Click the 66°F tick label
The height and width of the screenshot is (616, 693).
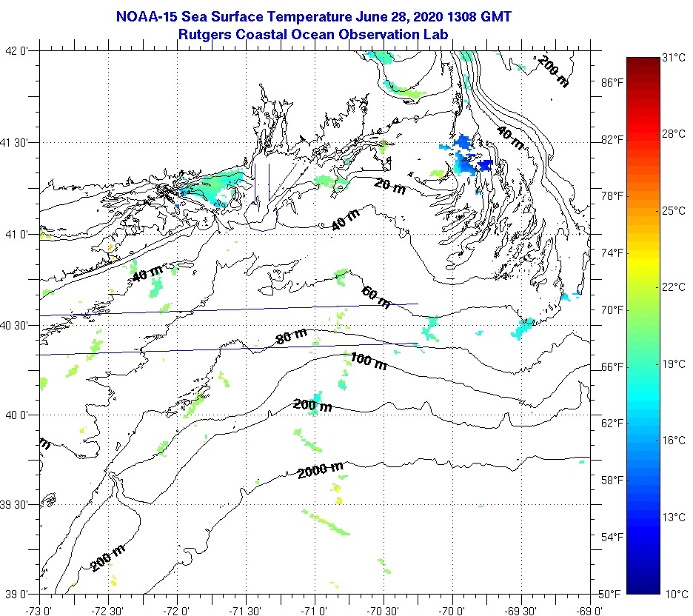611,366
